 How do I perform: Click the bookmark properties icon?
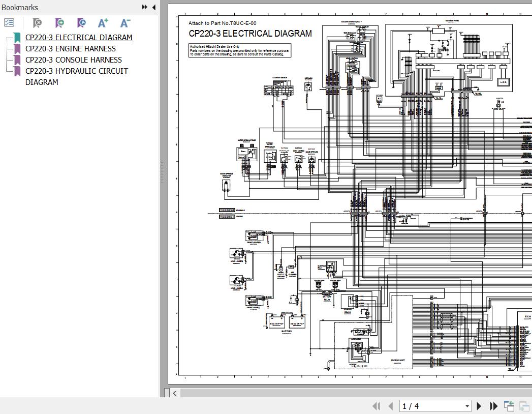[81, 23]
